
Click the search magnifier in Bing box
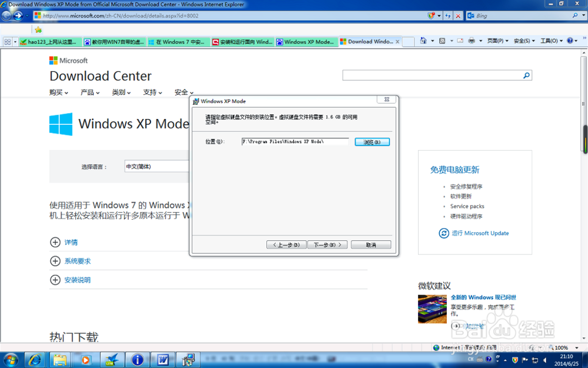pyautogui.click(x=575, y=16)
